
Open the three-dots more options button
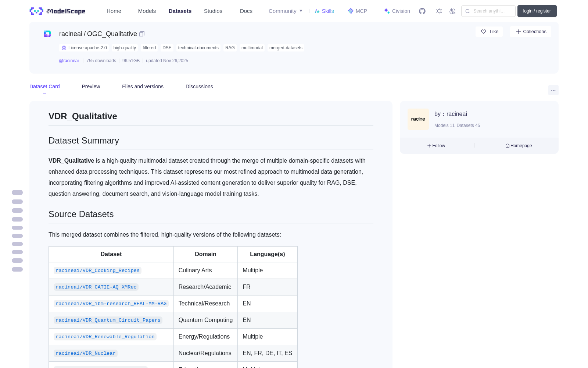point(553,90)
